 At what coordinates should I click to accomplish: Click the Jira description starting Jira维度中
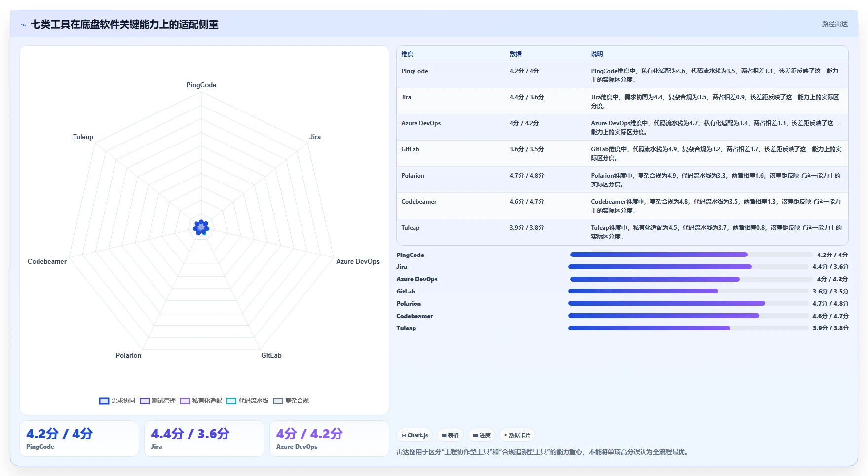click(716, 102)
